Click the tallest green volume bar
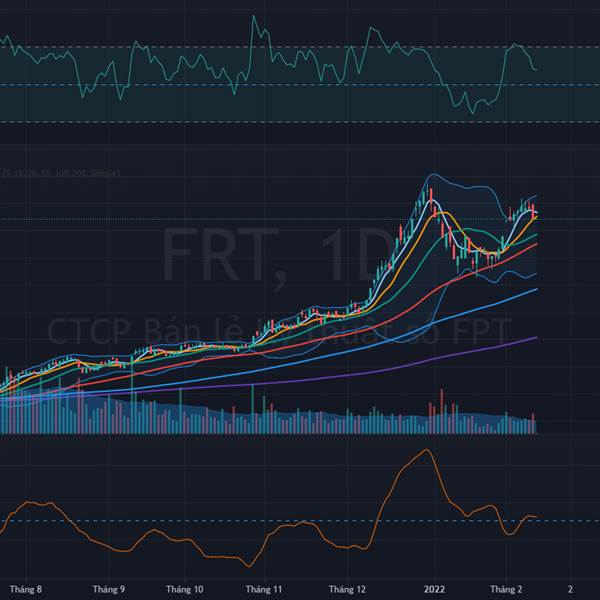The image size is (600, 600). 132,395
